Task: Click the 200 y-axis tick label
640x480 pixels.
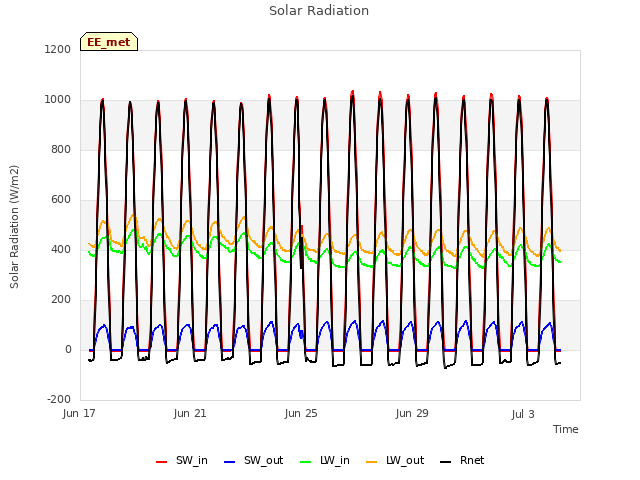Action: click(x=61, y=300)
